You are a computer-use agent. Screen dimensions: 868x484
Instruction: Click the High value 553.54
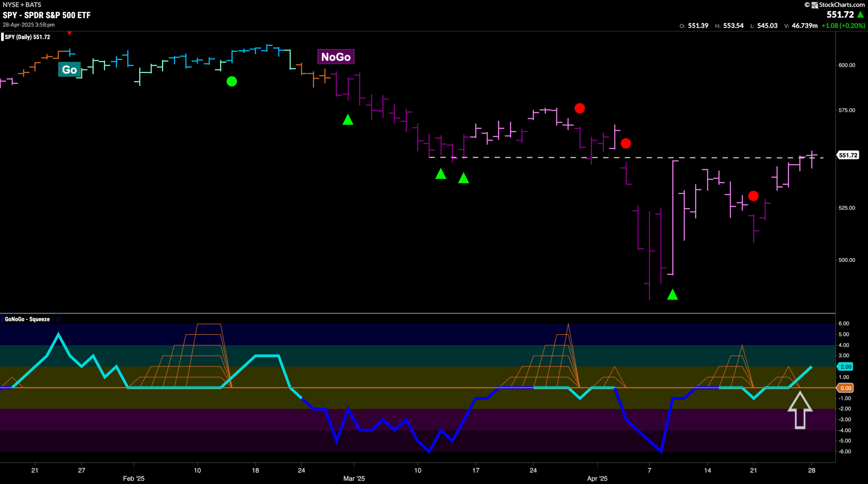[x=733, y=26]
